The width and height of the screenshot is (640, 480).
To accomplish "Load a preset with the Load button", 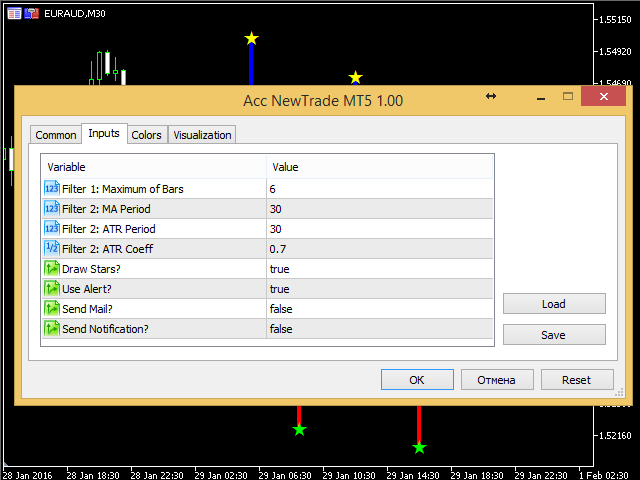I will pyautogui.click(x=554, y=304).
